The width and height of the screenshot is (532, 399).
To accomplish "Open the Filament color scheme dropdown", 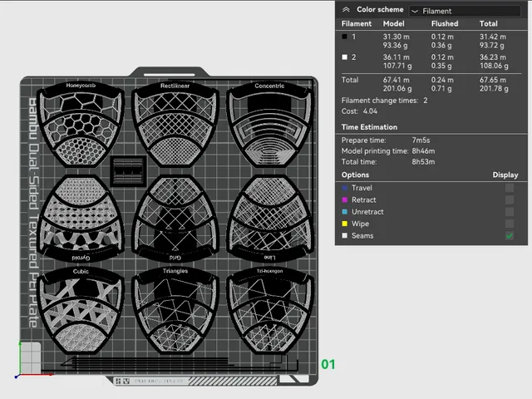I will [465, 11].
